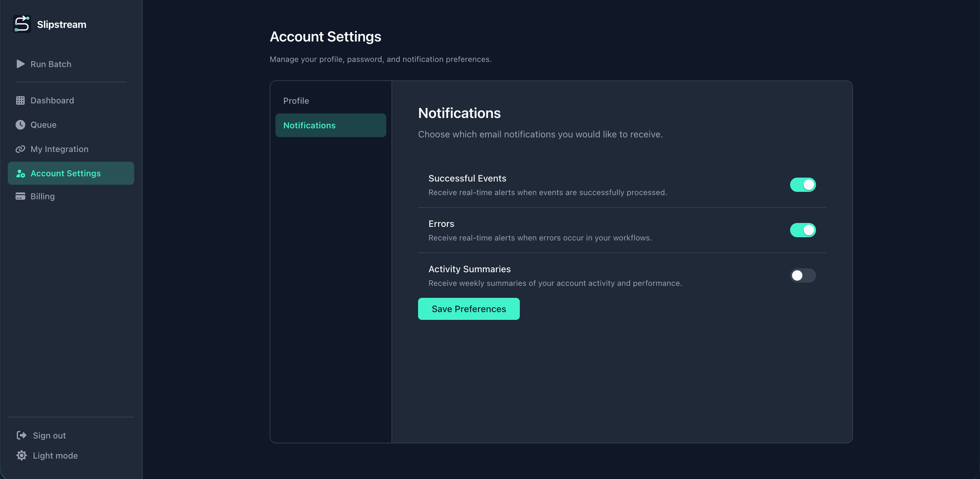The height and width of the screenshot is (479, 980).
Task: Click the Dashboard grid icon
Action: click(x=20, y=100)
